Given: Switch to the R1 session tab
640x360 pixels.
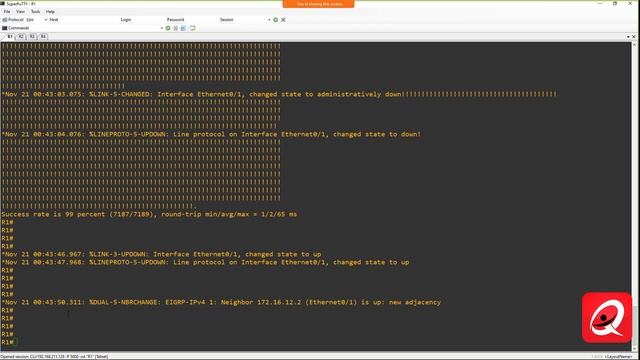Looking at the screenshot, I should [x=10, y=37].
